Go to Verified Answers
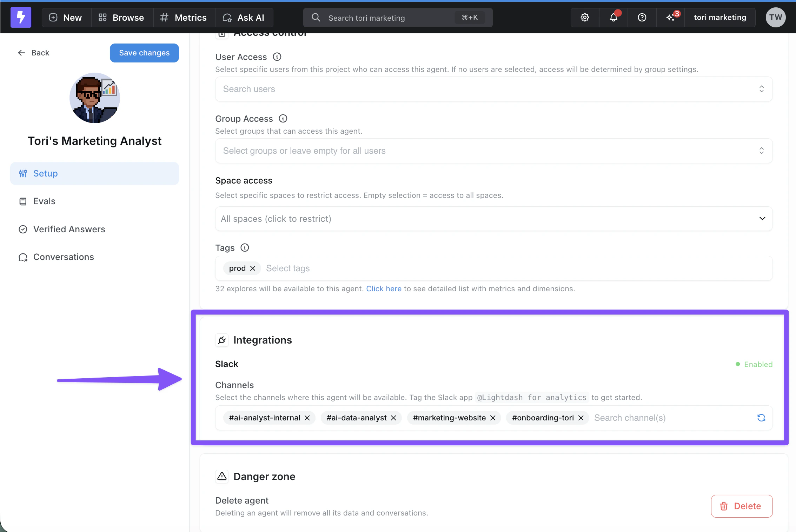Viewport: 796px width, 532px height. (x=69, y=229)
